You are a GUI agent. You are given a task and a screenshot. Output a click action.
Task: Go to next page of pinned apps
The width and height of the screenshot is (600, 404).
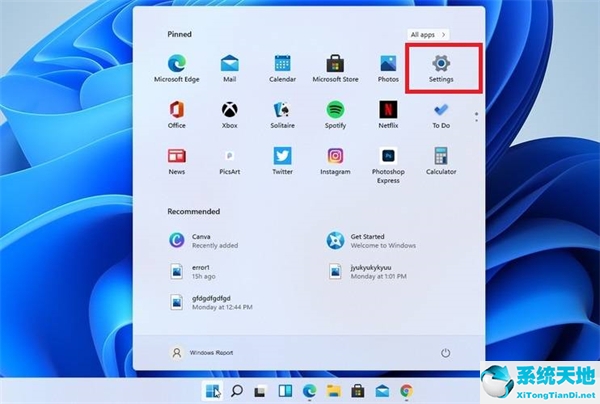(x=476, y=121)
